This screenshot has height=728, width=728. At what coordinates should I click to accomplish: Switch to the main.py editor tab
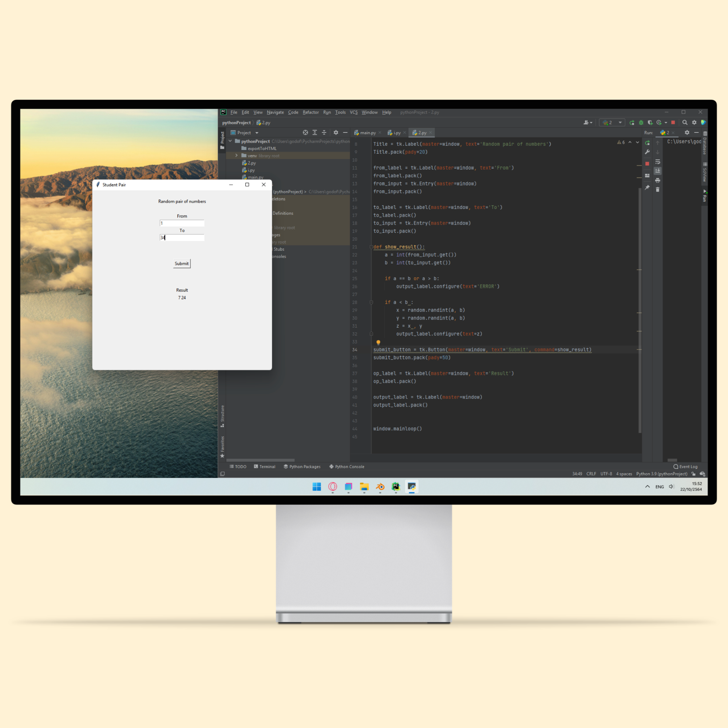tap(367, 132)
